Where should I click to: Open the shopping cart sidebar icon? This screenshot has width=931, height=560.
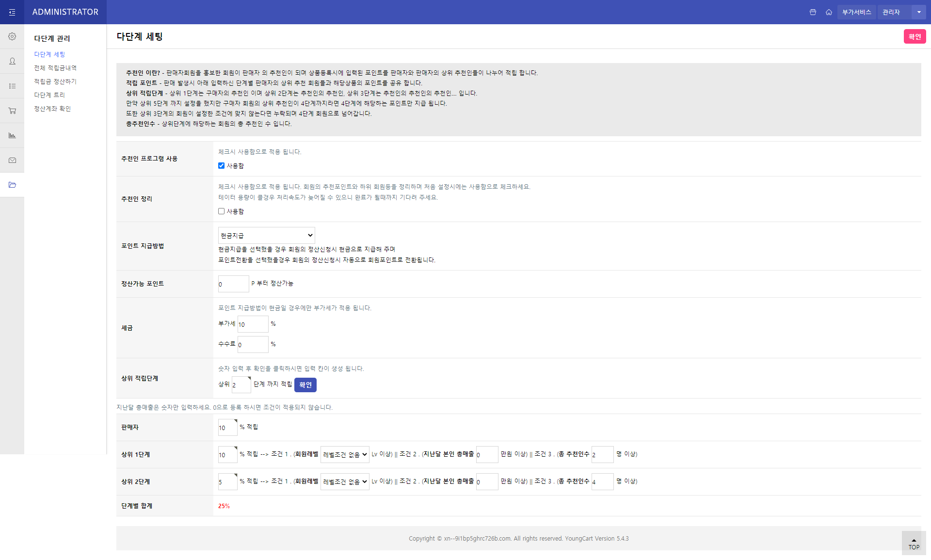pyautogui.click(x=12, y=111)
